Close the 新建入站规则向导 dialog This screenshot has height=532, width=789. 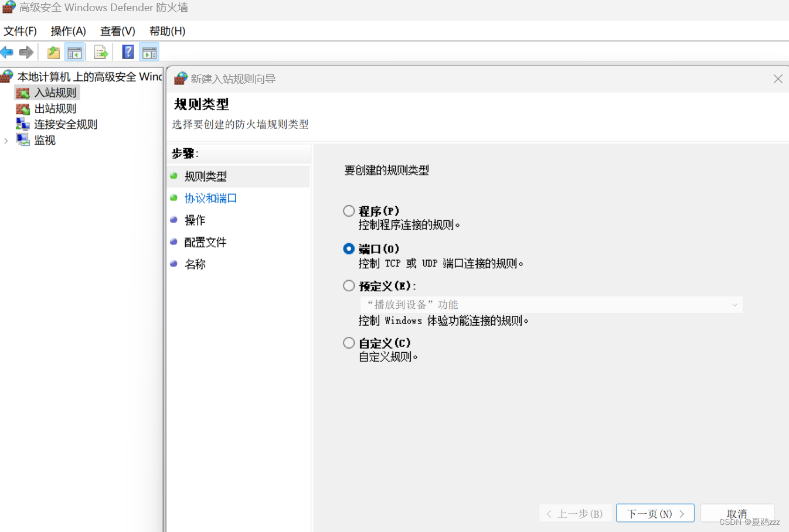(778, 79)
